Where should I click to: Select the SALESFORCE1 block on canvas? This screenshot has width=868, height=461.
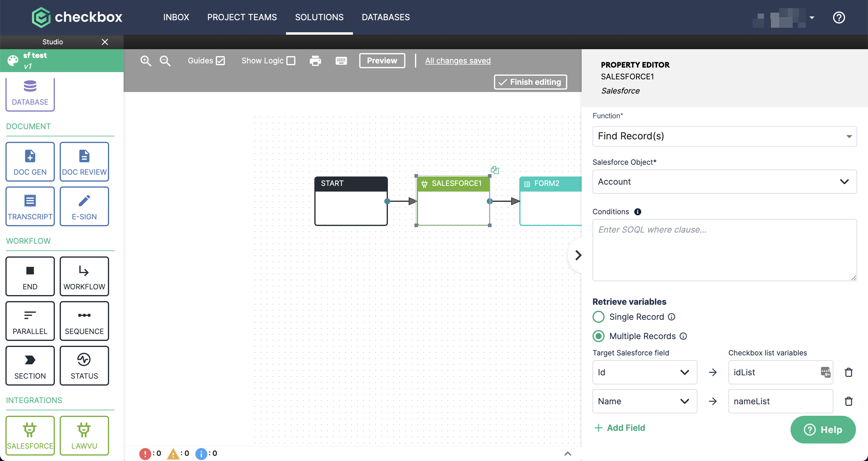[453, 201]
